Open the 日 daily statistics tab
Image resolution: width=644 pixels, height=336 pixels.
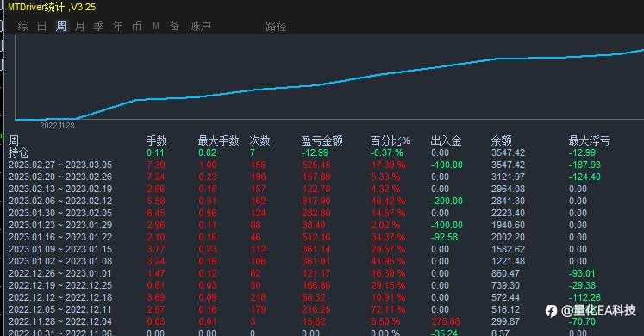click(42, 27)
